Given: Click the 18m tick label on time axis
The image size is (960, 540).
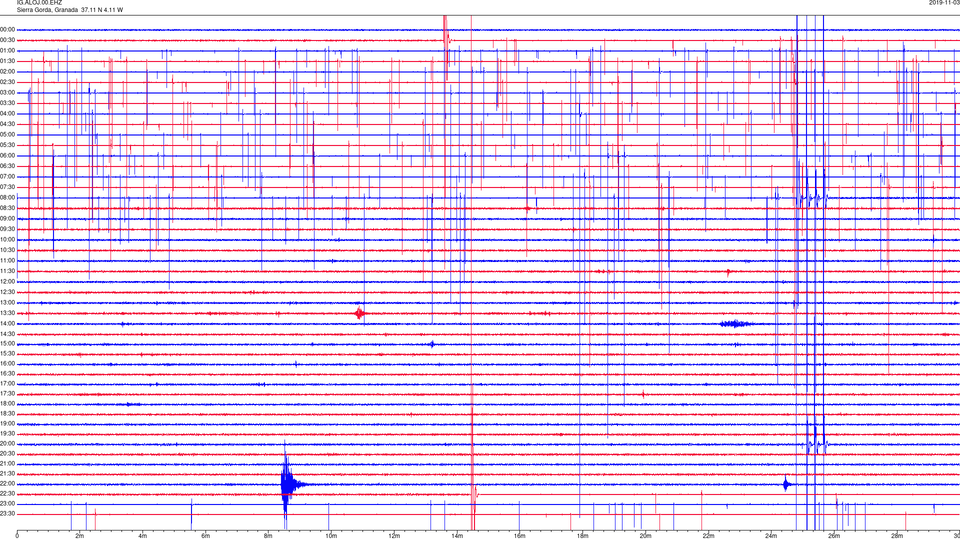Looking at the screenshot, I should click(x=582, y=536).
